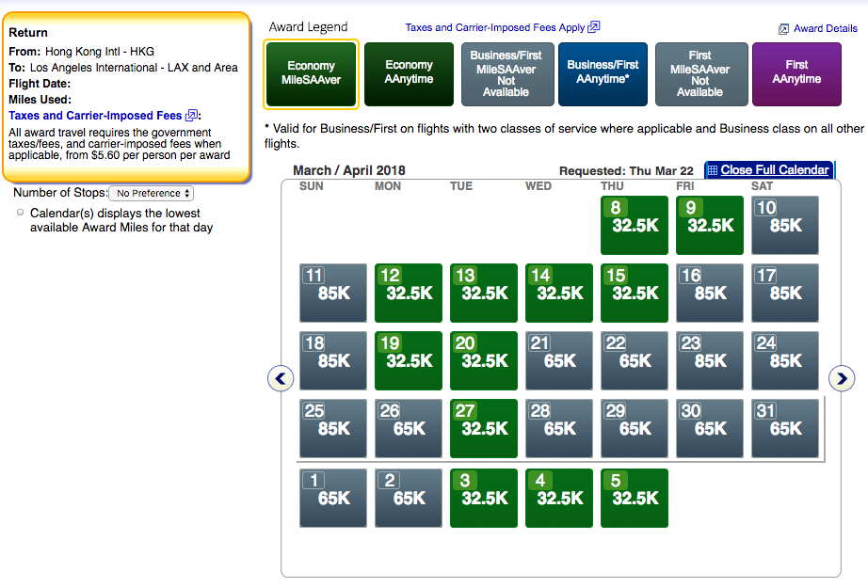Toggle lowest available Award Miles calendar option
The width and height of the screenshot is (868, 588).
(x=21, y=213)
